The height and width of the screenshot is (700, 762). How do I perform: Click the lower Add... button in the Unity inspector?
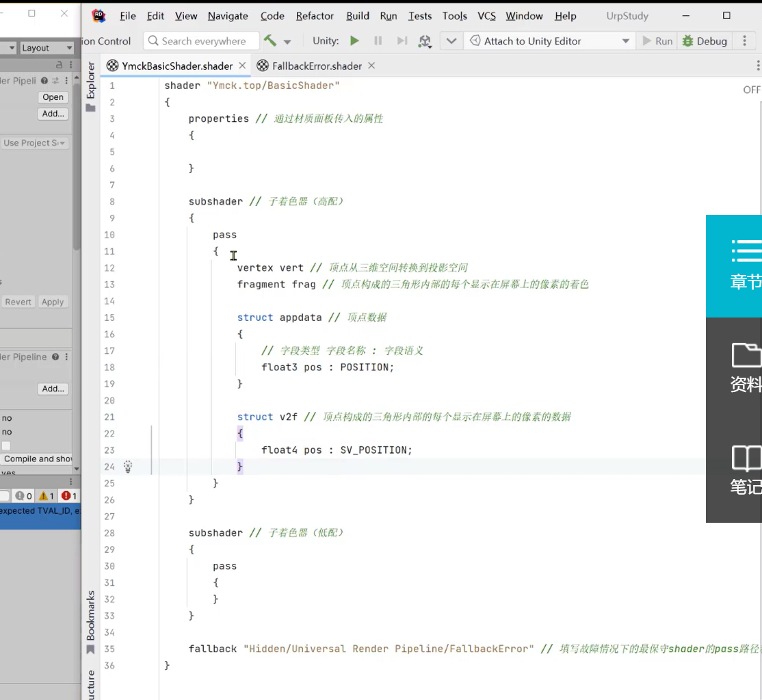tap(53, 389)
